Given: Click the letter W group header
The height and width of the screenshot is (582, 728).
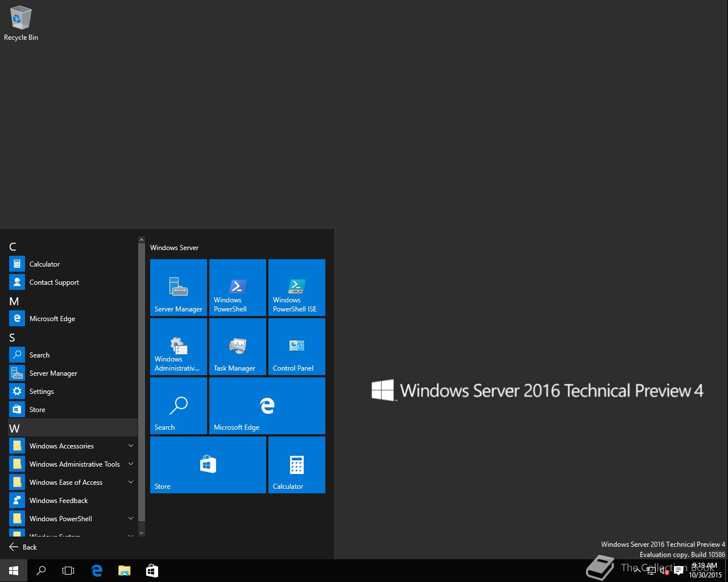Looking at the screenshot, I should (x=73, y=428).
